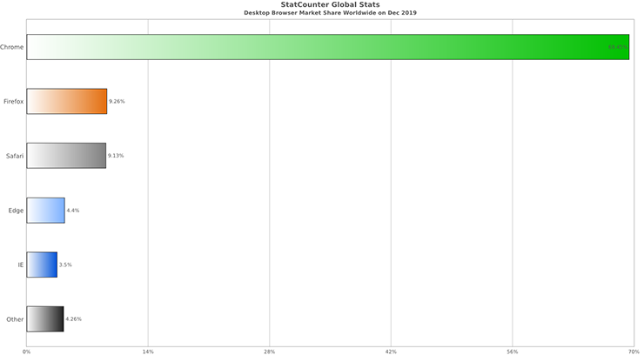Image resolution: width=644 pixels, height=362 pixels.
Task: Click the Edge axis label
Action: (x=16, y=211)
